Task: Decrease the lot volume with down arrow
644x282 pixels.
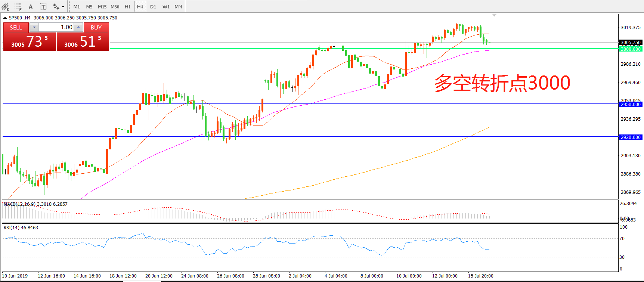Action: tap(34, 27)
